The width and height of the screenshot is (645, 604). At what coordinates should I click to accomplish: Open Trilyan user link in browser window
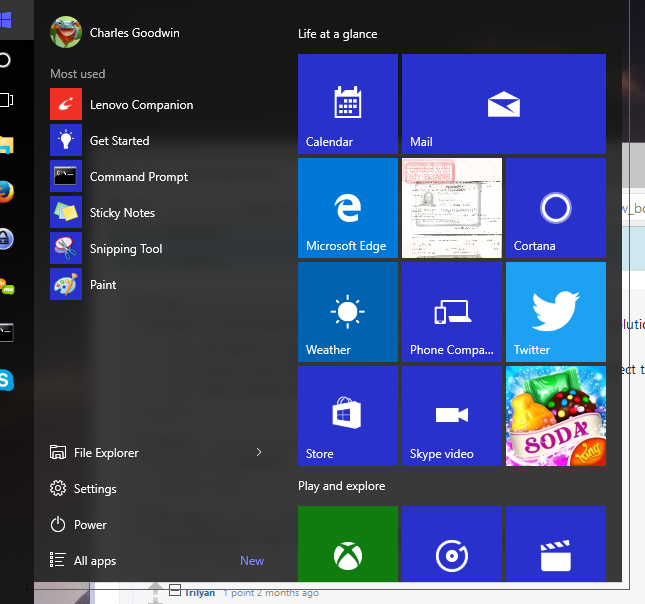tap(200, 593)
